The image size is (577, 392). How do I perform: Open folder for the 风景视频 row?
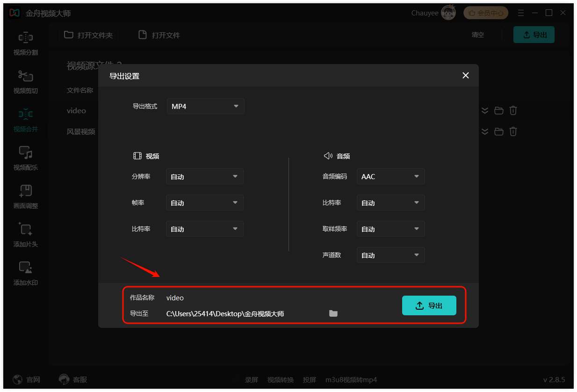499,131
